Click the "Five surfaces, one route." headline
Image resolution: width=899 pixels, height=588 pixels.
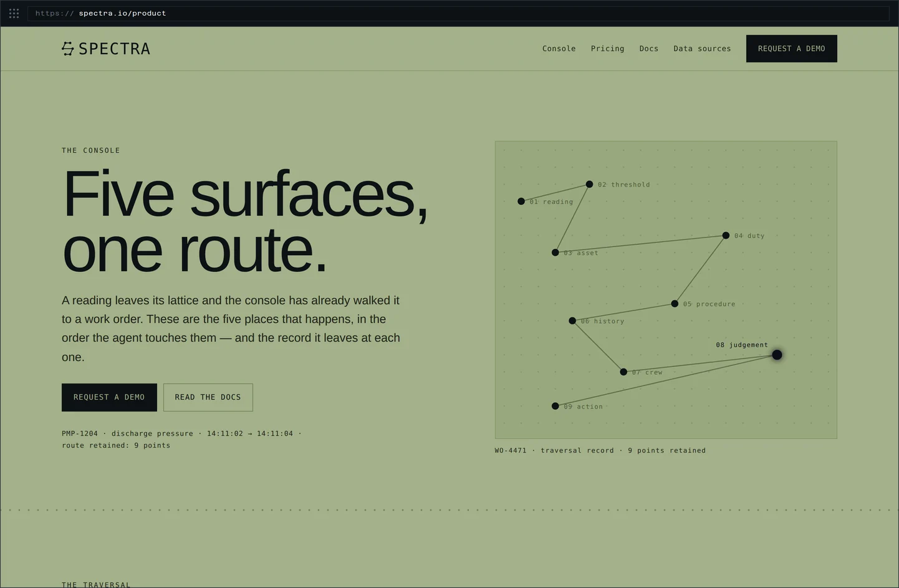coord(245,221)
